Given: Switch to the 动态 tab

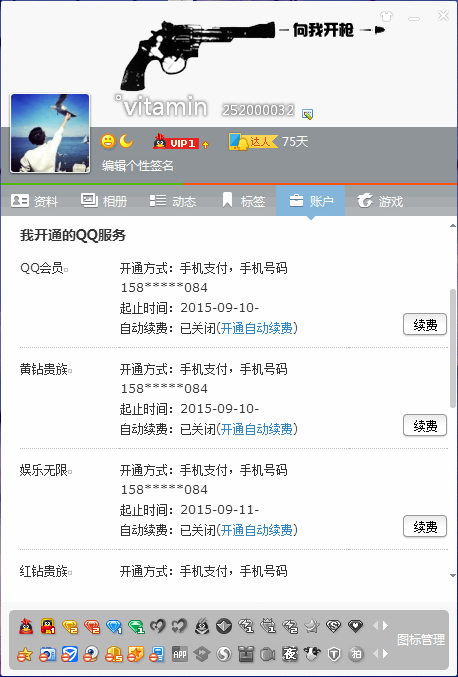Looking at the screenshot, I should (x=173, y=201).
